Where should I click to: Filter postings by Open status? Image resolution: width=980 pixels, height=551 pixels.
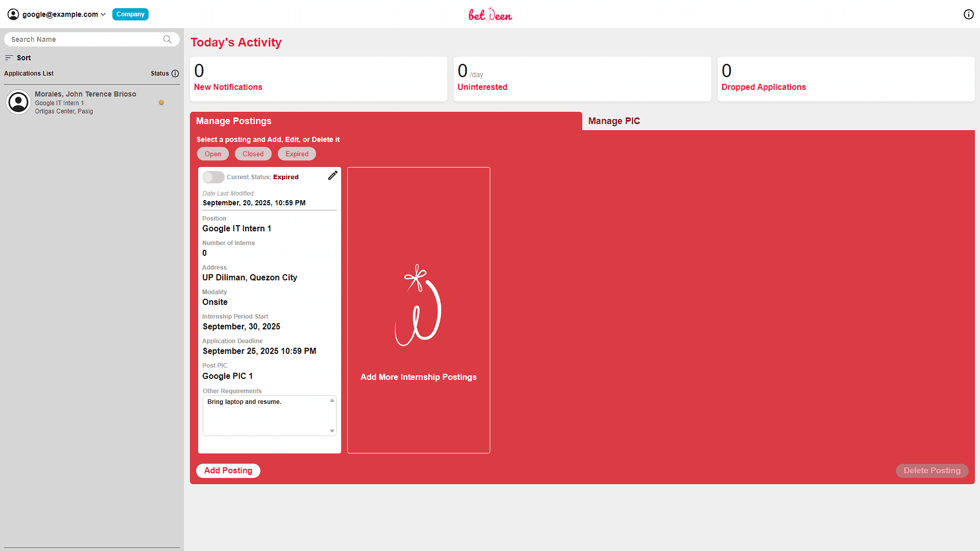pos(213,154)
